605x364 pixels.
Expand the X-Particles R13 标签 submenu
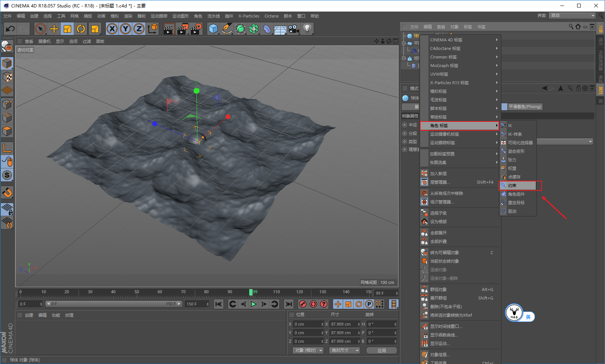pos(460,83)
